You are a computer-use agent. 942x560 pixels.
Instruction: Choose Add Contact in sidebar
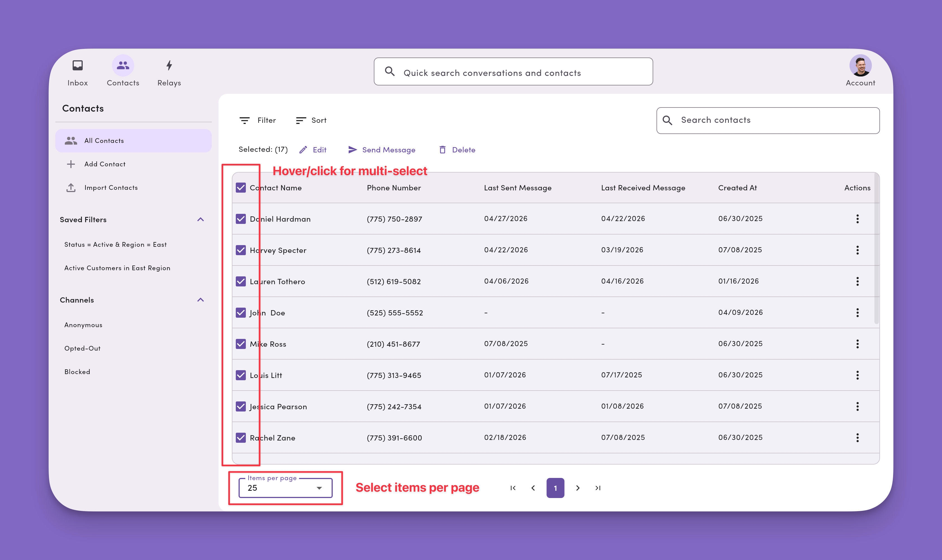pyautogui.click(x=134, y=164)
